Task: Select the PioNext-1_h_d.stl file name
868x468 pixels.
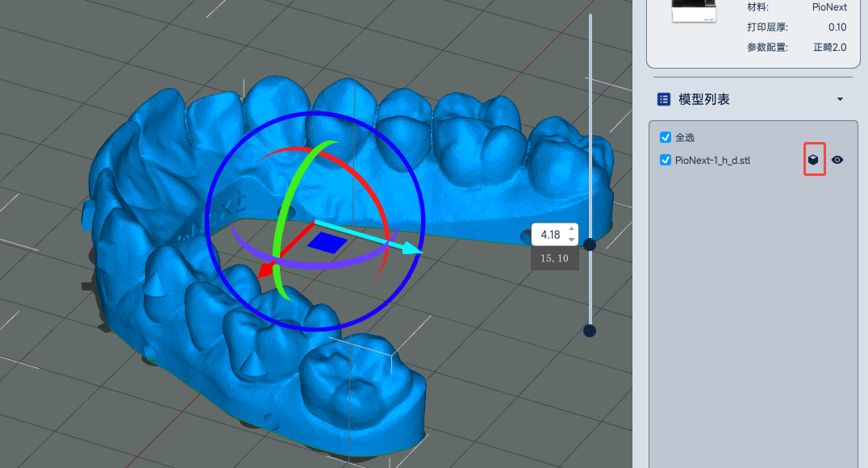Action: (x=712, y=160)
